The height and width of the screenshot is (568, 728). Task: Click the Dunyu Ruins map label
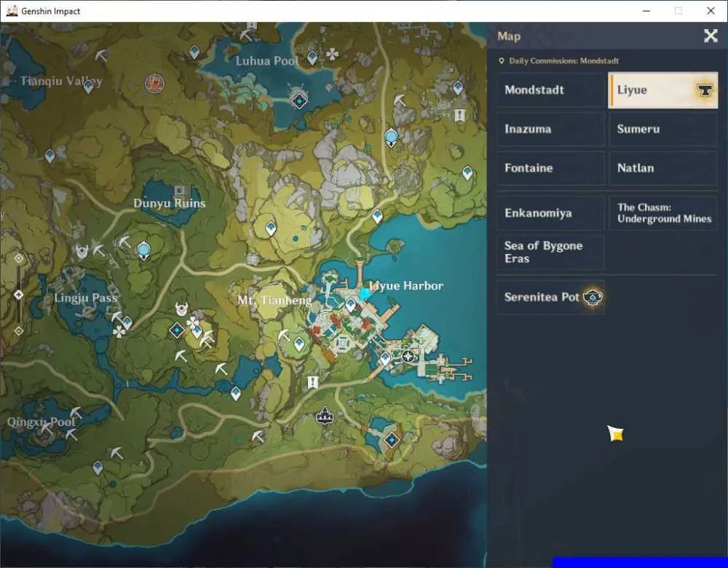(x=170, y=203)
